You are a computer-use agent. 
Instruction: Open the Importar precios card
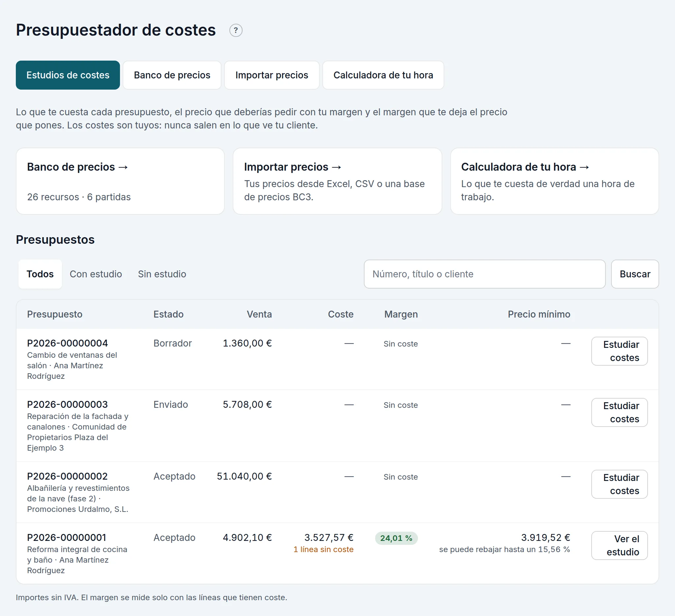[x=337, y=182]
